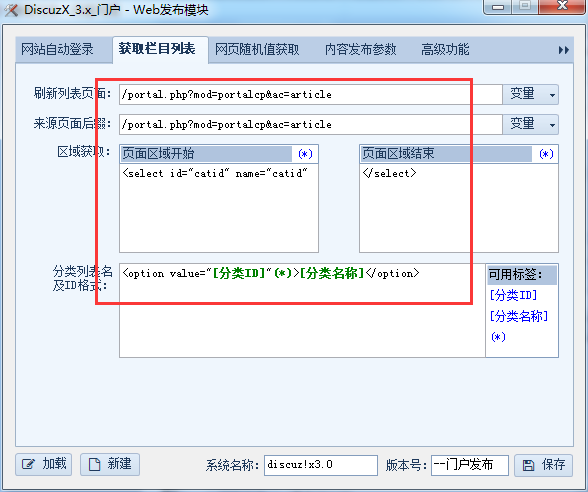
Task: Switch to 内容发布参数 tab
Action: click(360, 49)
